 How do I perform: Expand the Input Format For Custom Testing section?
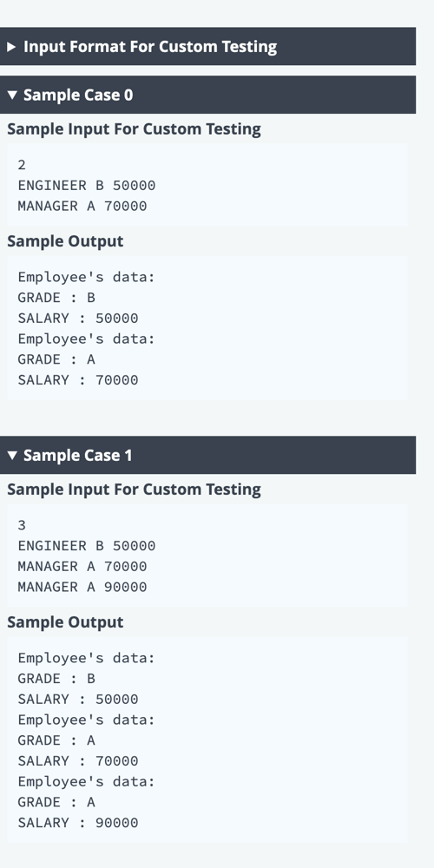click(x=207, y=47)
